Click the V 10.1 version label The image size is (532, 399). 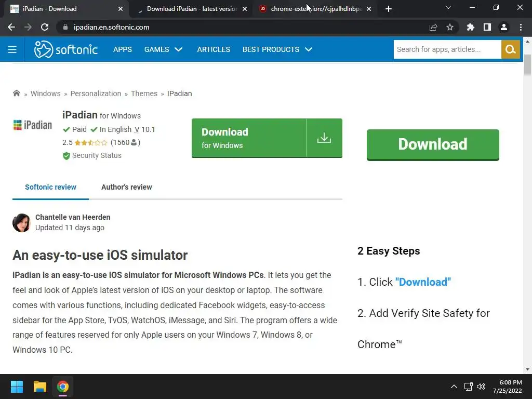(x=145, y=129)
